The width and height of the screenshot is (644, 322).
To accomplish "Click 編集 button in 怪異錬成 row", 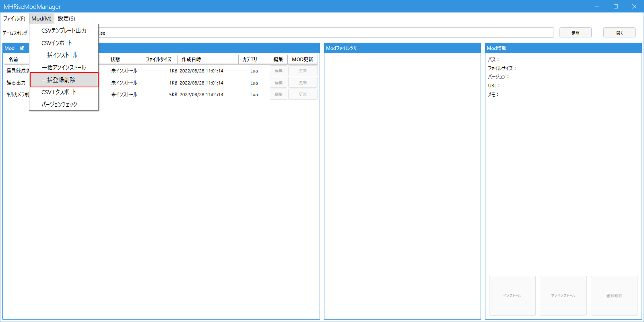I will 279,71.
